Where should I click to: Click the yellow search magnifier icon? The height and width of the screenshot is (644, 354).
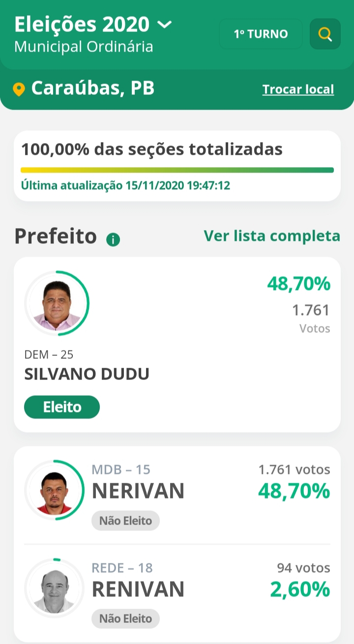(325, 34)
